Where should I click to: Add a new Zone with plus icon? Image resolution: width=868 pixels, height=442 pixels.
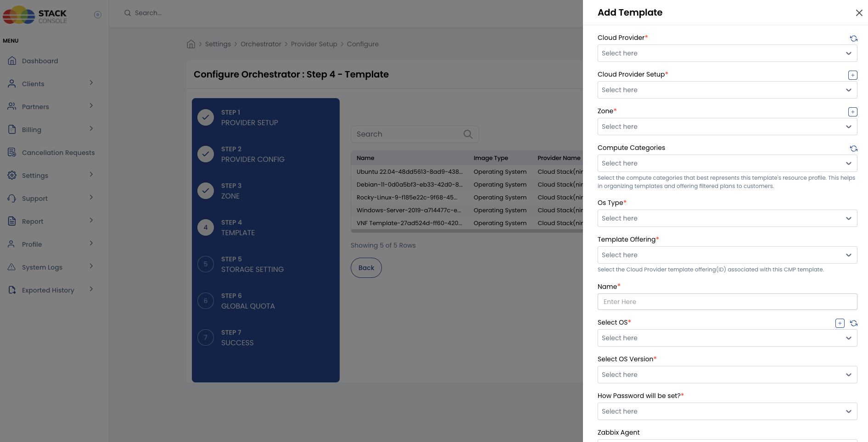(x=853, y=112)
